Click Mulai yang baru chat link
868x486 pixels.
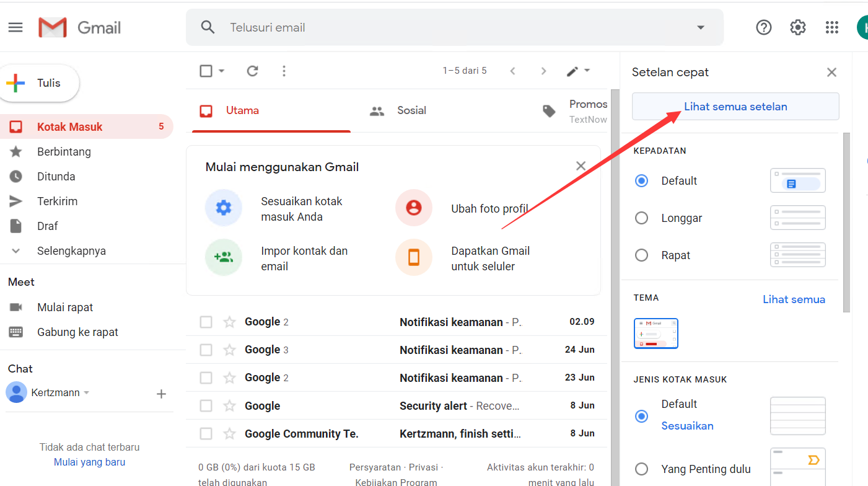click(89, 462)
